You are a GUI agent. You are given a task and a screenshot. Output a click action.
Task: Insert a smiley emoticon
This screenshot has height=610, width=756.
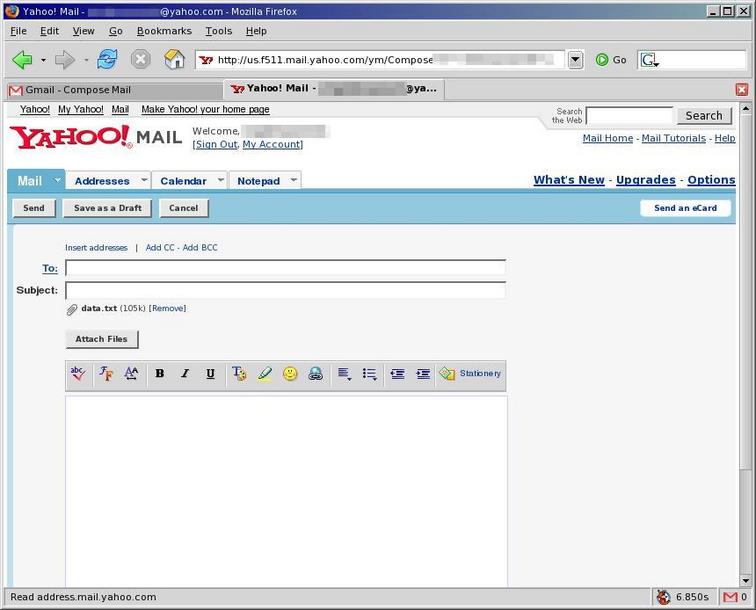coord(290,374)
